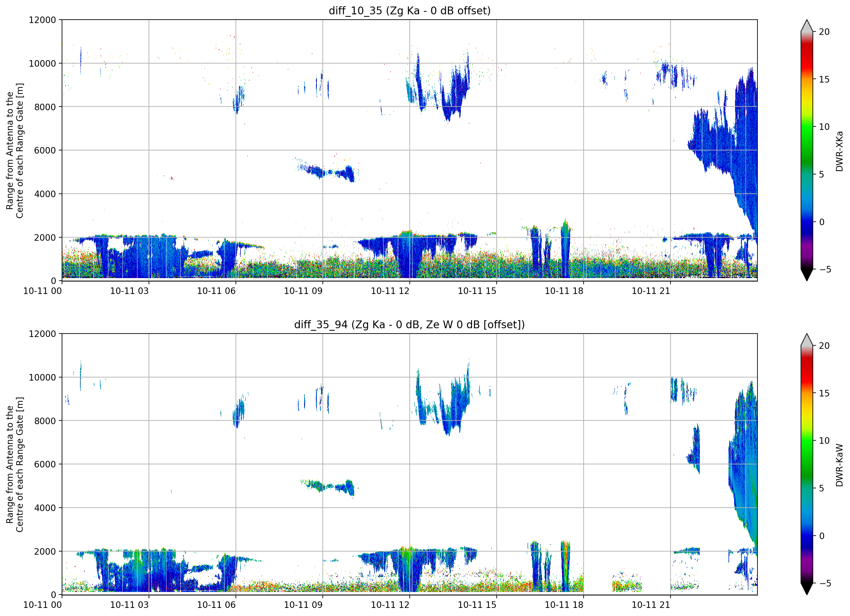Select tick "0" on the DWR-XKa colorbar
This screenshot has height=616, width=850.
[x=822, y=222]
